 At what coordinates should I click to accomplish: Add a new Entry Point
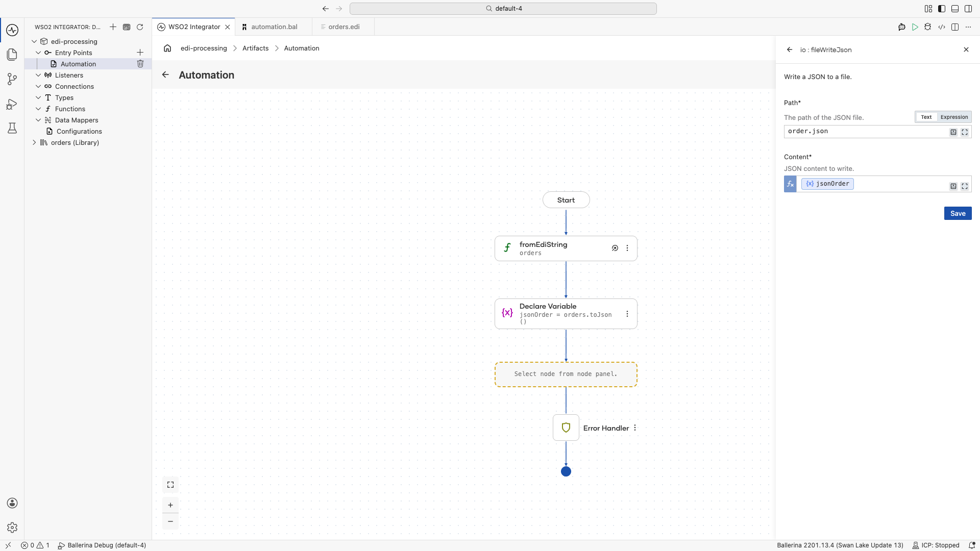coord(140,53)
